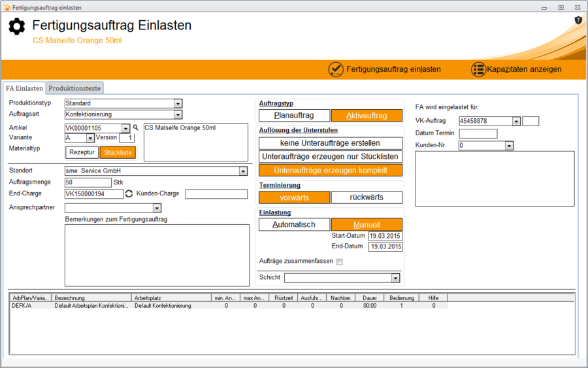
Task: Sort by Bedienung column header
Action: click(x=402, y=298)
